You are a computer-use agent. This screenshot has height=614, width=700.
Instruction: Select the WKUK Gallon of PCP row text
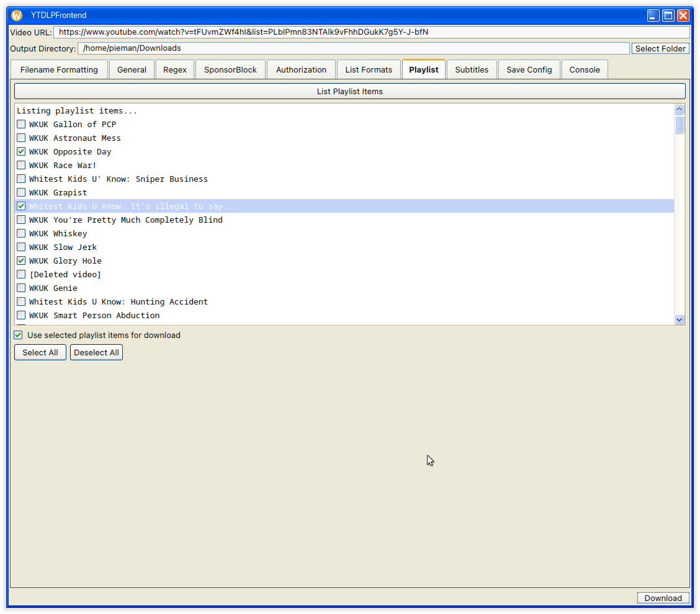click(73, 124)
